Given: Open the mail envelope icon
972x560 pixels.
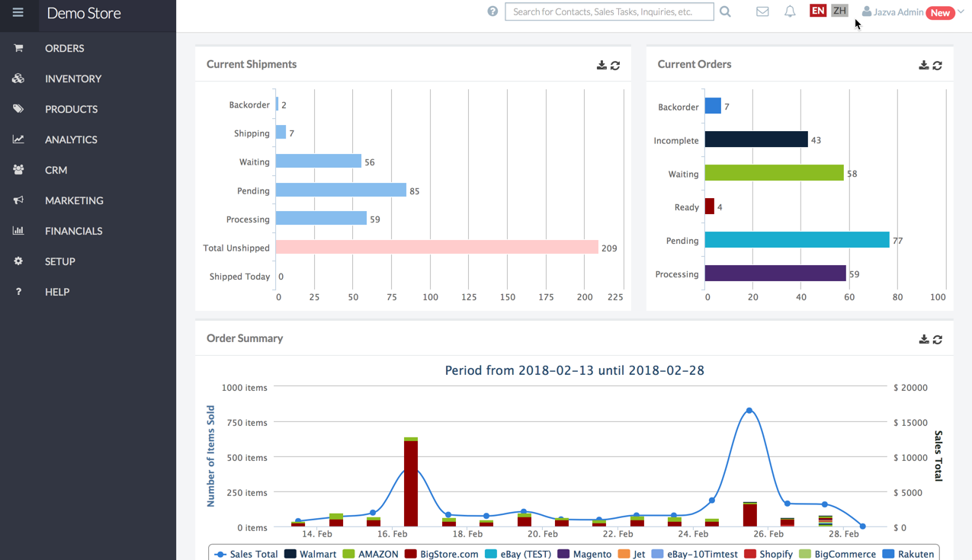Looking at the screenshot, I should pyautogui.click(x=762, y=11).
